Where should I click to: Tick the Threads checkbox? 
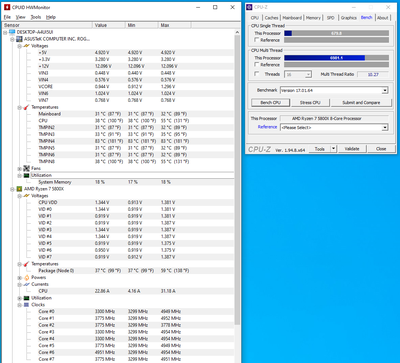click(256, 74)
